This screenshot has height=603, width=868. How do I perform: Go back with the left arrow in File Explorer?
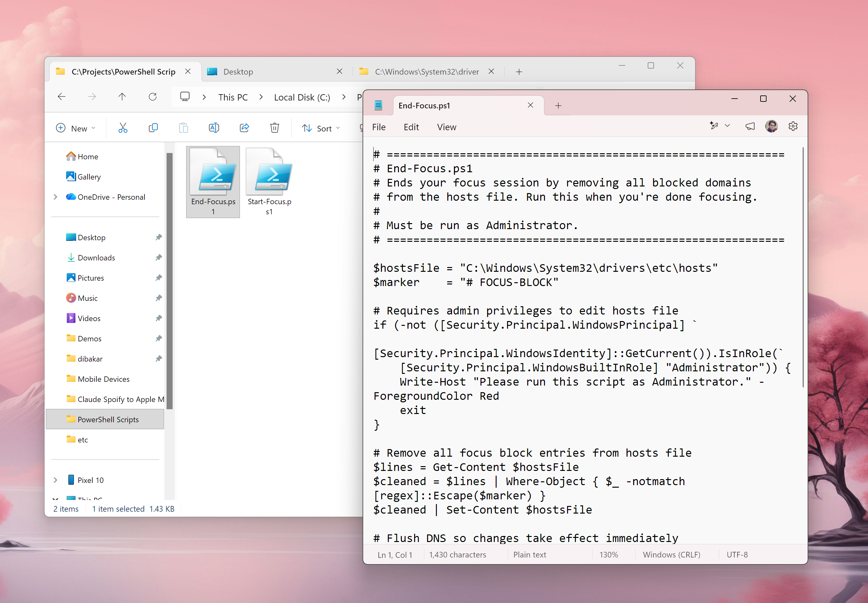62,97
